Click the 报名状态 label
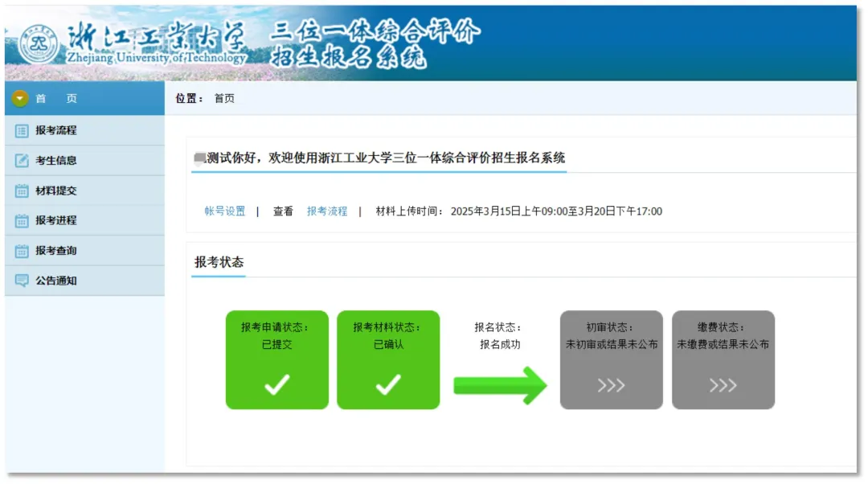868x484 pixels. [x=497, y=327]
